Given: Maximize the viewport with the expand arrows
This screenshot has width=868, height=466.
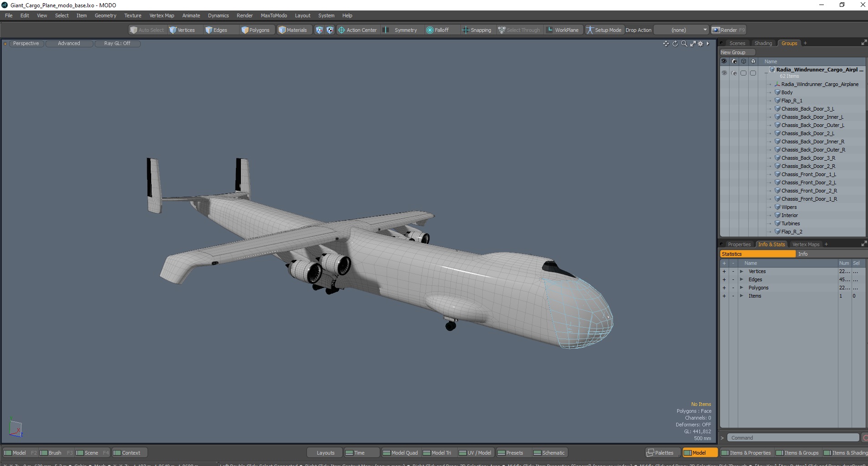Looking at the screenshot, I should pos(693,44).
